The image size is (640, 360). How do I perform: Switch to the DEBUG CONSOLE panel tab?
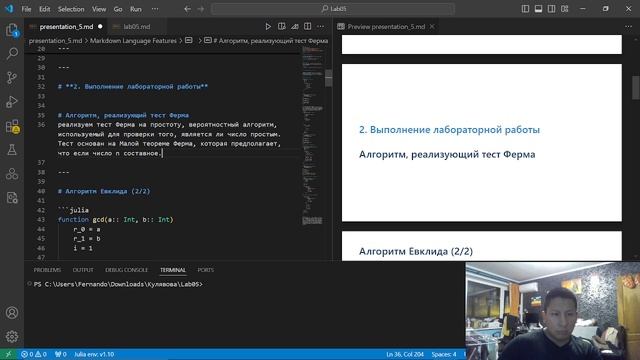[x=127, y=270]
